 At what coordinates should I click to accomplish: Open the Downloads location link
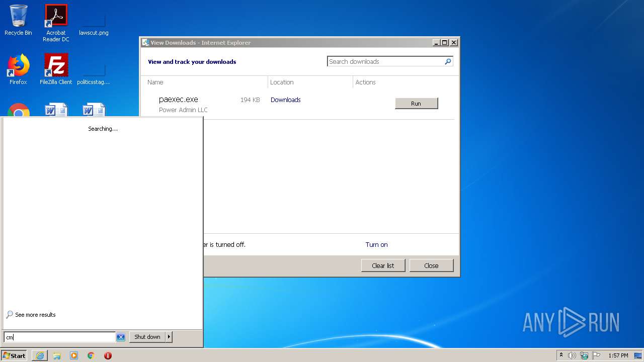285,100
